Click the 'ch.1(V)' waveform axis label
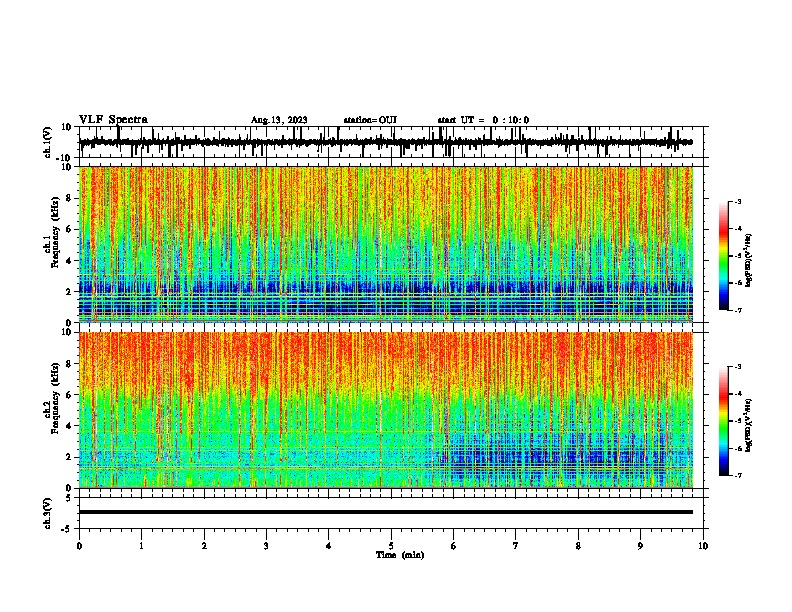Screen dimensions: 792x612 (x=48, y=142)
